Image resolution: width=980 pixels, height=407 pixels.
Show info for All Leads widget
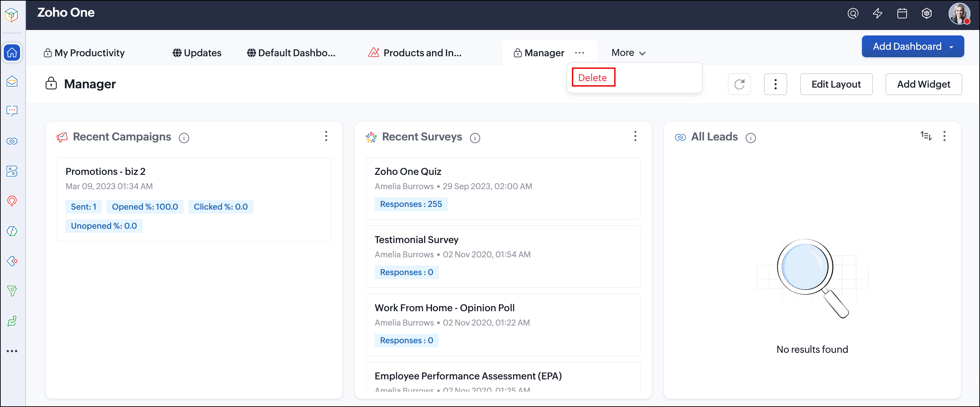point(751,138)
